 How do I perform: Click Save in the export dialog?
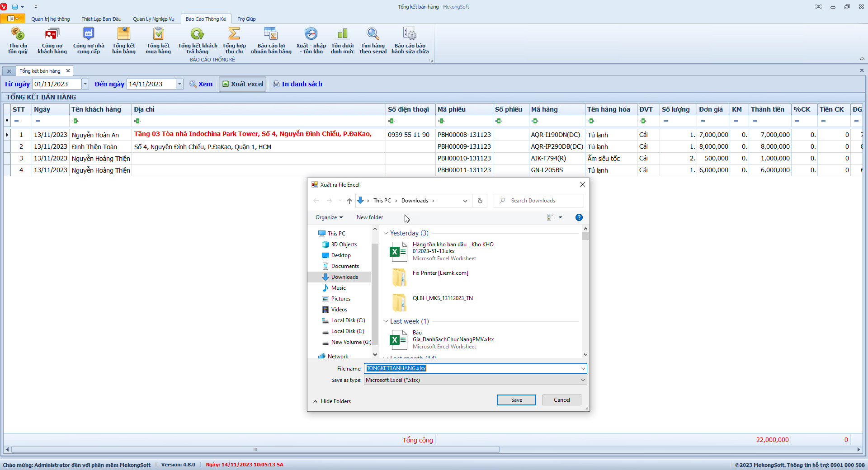517,400
